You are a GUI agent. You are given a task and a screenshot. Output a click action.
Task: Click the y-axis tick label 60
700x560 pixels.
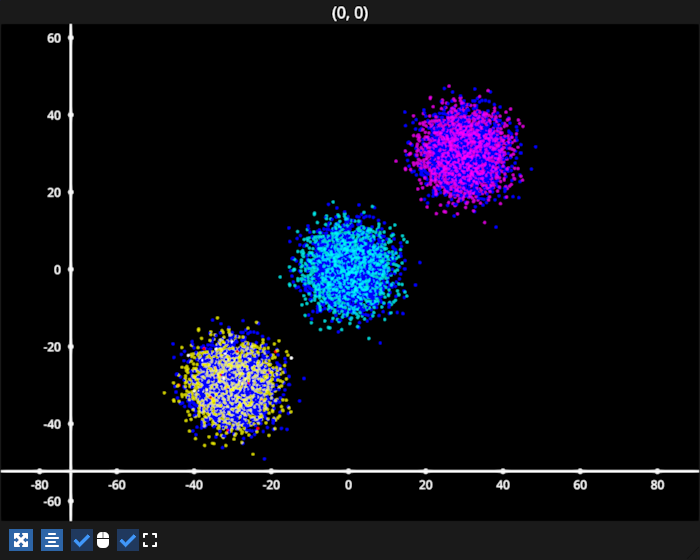[x=54, y=38]
